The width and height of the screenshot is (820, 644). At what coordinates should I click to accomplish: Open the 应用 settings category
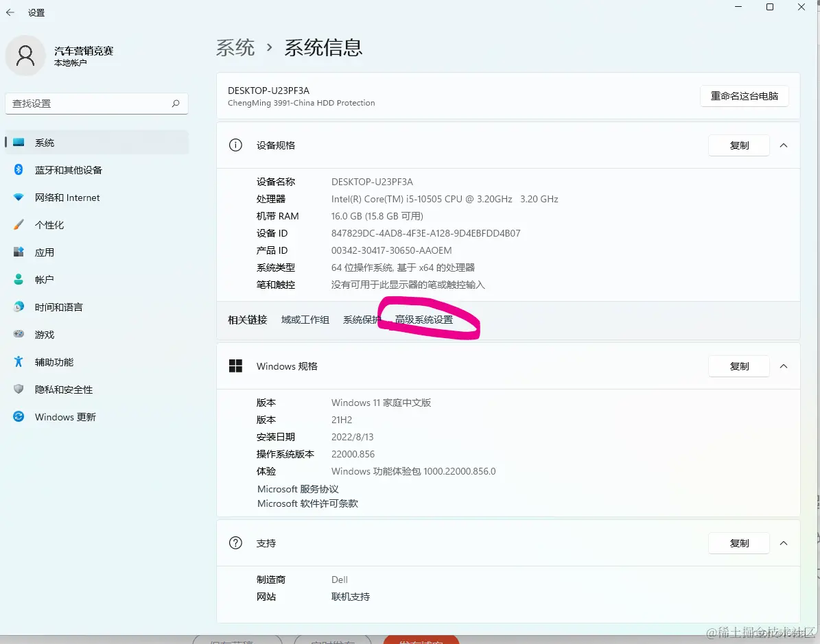(97, 252)
